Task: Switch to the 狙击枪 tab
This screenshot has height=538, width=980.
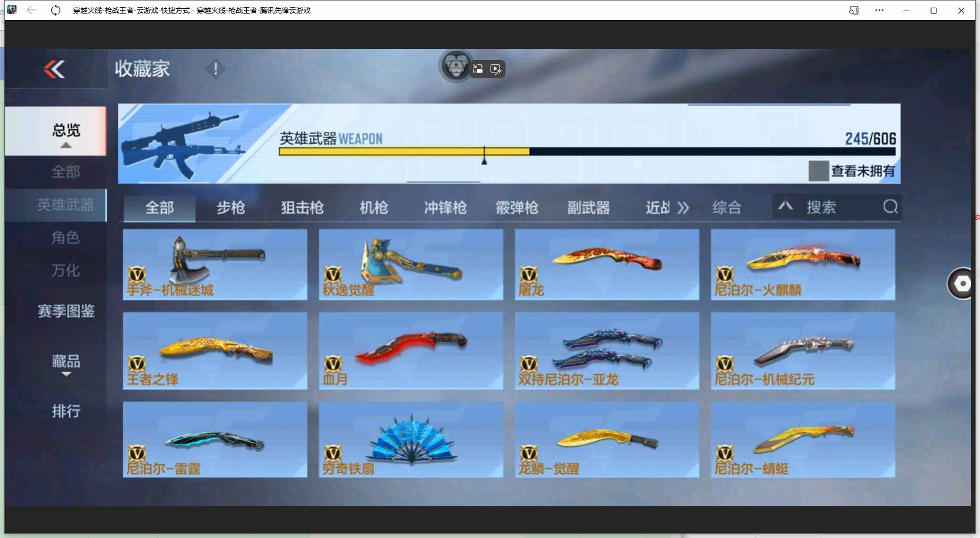Action: [x=302, y=208]
